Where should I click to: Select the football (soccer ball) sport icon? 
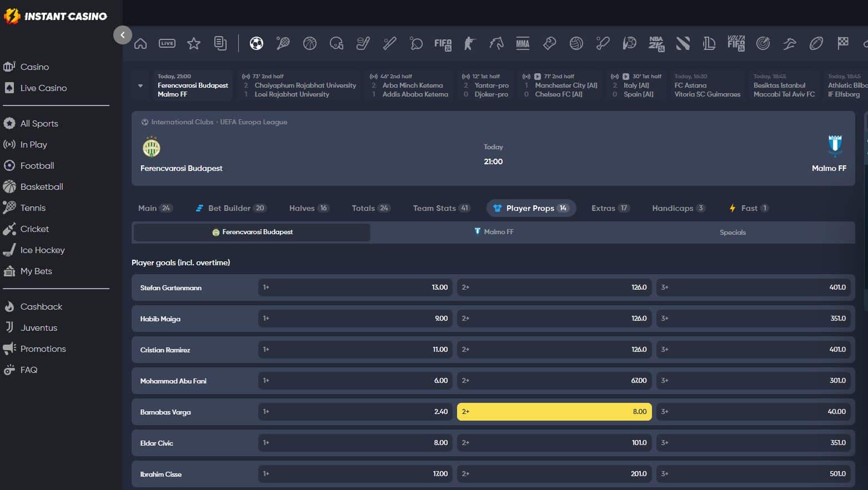coord(256,43)
